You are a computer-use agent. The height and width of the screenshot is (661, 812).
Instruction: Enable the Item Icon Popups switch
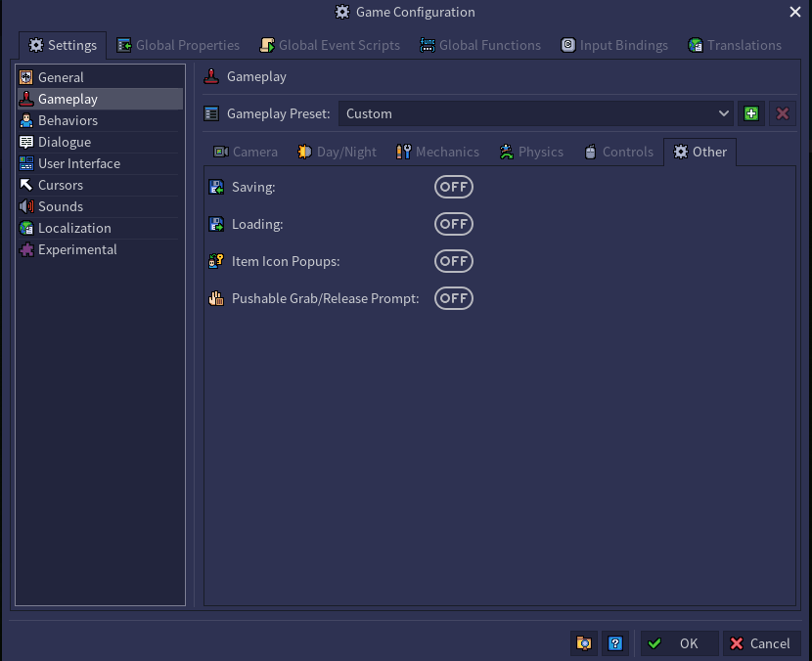[x=454, y=261]
